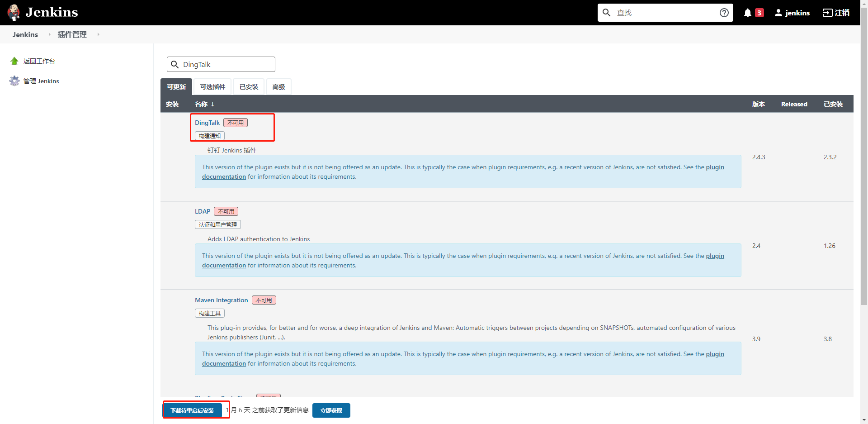Image resolution: width=868 pixels, height=424 pixels.
Task: Click the 安装 column header
Action: click(172, 104)
